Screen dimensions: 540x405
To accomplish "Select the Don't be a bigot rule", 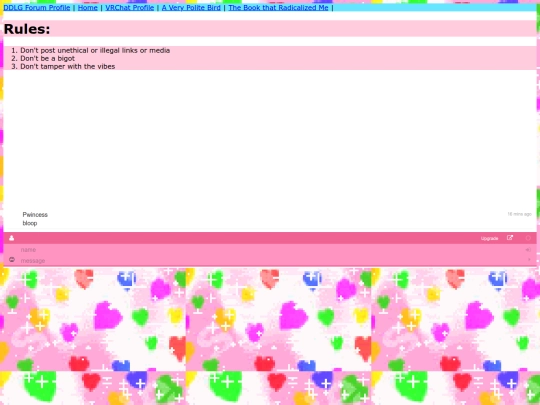I will pos(48,58).
